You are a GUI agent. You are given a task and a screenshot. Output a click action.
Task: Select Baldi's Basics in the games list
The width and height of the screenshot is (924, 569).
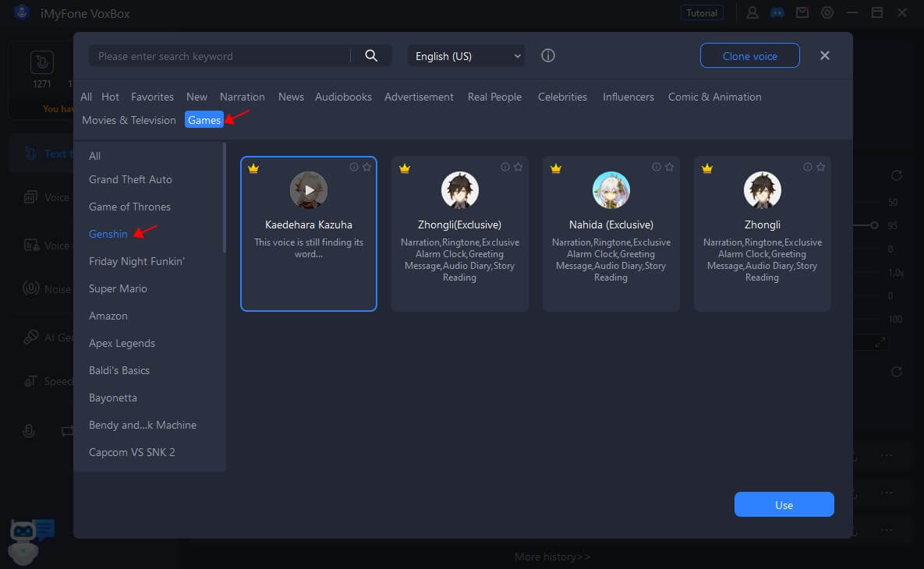[119, 370]
